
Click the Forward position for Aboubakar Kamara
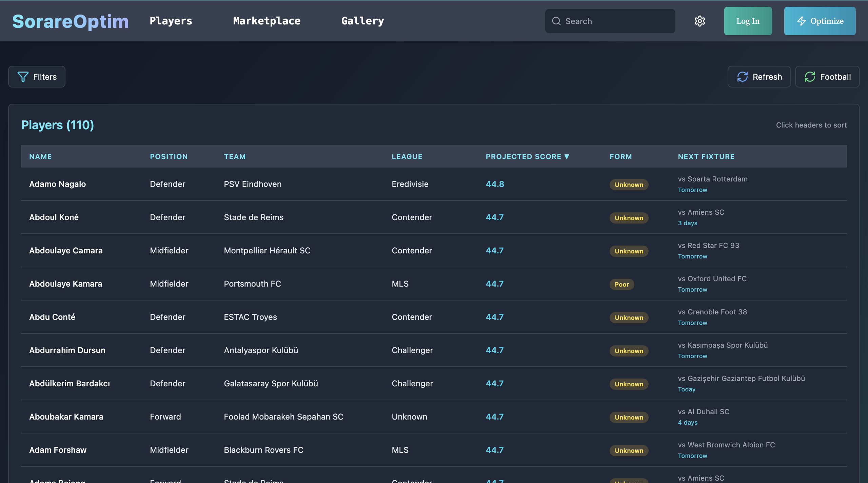coord(165,417)
